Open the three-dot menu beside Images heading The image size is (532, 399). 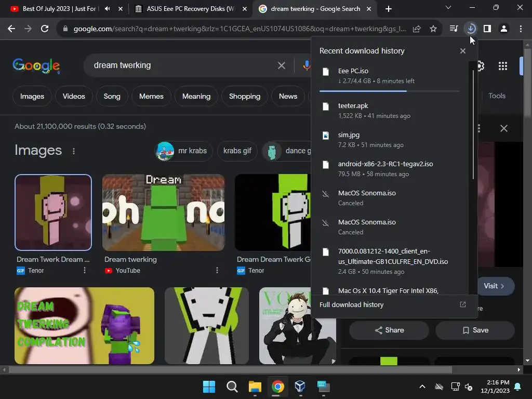pyautogui.click(x=74, y=151)
